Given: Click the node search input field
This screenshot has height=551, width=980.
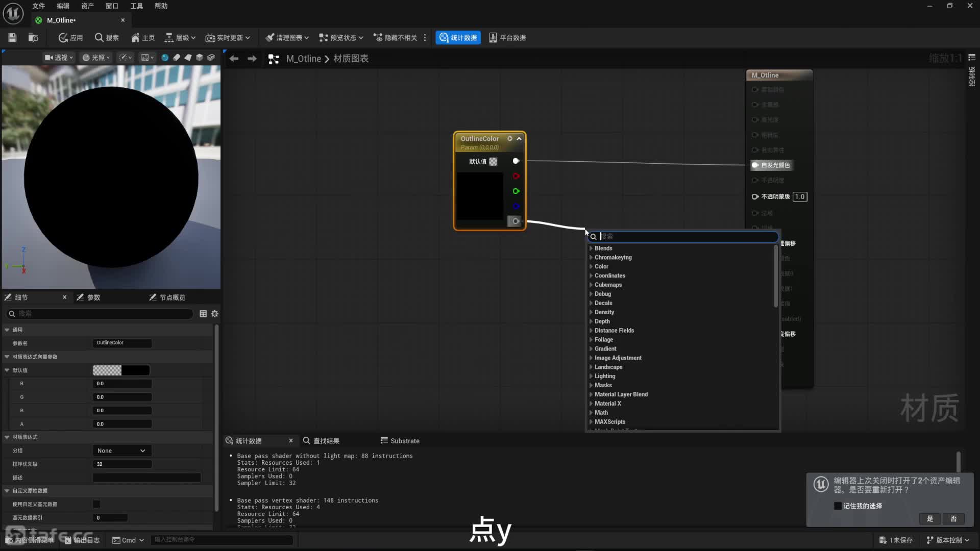Looking at the screenshot, I should pyautogui.click(x=684, y=237).
